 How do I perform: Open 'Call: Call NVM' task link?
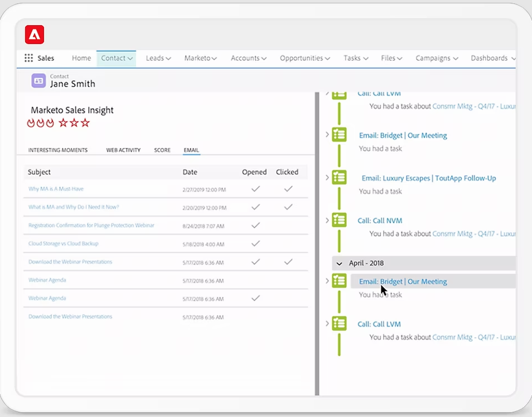(x=380, y=221)
